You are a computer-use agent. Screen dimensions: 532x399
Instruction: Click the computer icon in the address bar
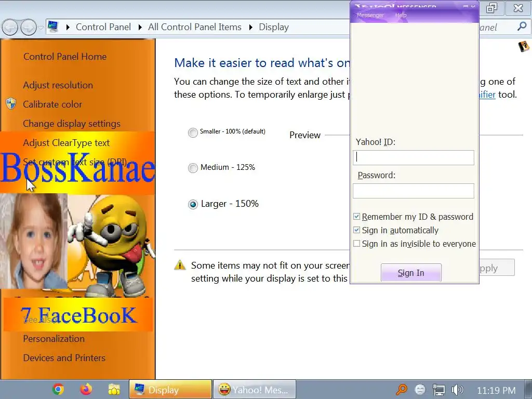tap(53, 26)
